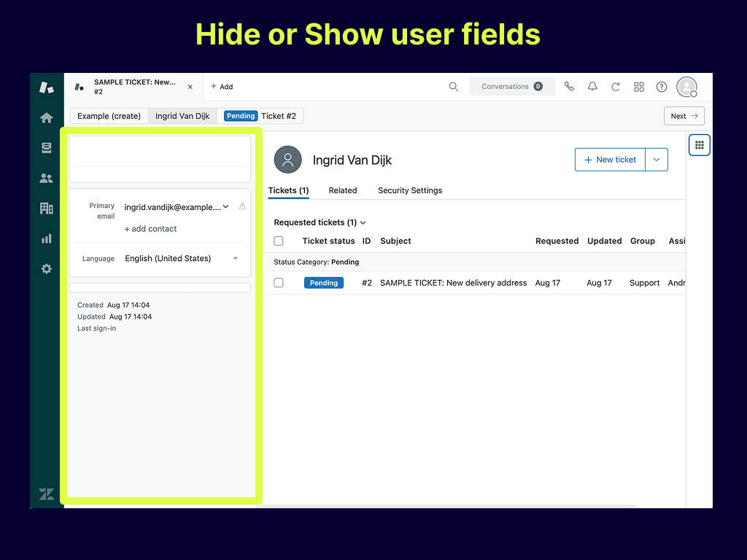Open search using the magnifying glass
The width and height of the screenshot is (747, 560).
(x=453, y=86)
